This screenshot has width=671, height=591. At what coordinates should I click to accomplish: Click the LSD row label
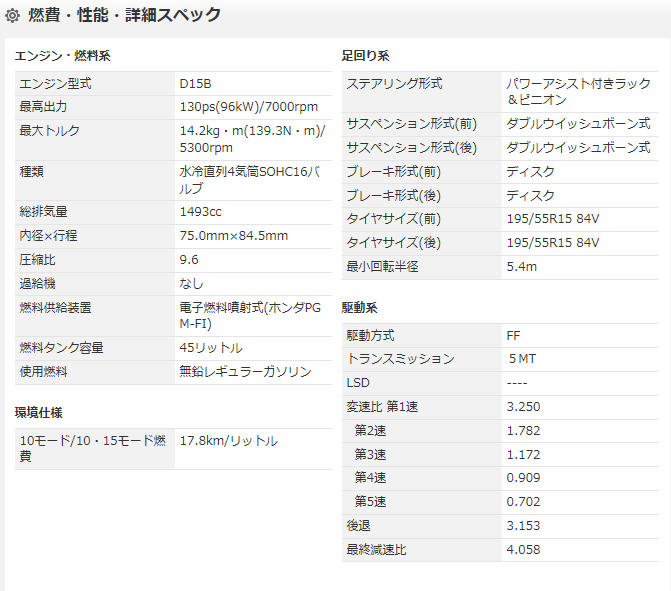pos(358,383)
